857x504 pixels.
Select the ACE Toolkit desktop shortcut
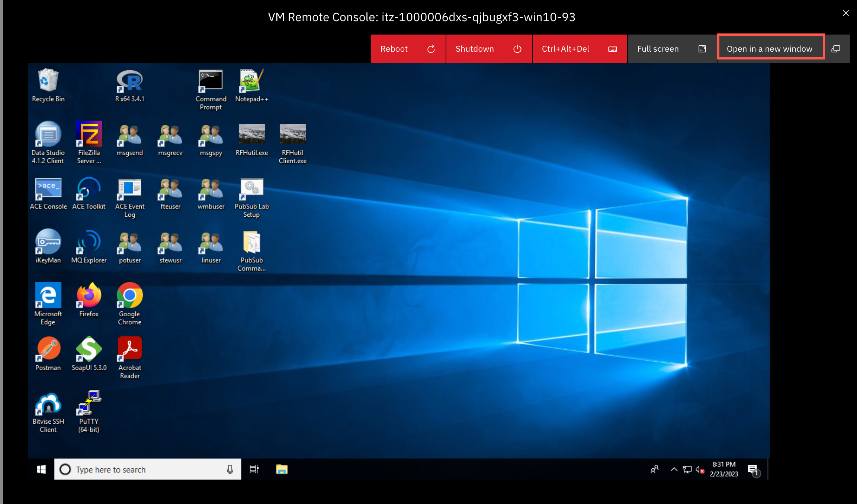coord(89,193)
